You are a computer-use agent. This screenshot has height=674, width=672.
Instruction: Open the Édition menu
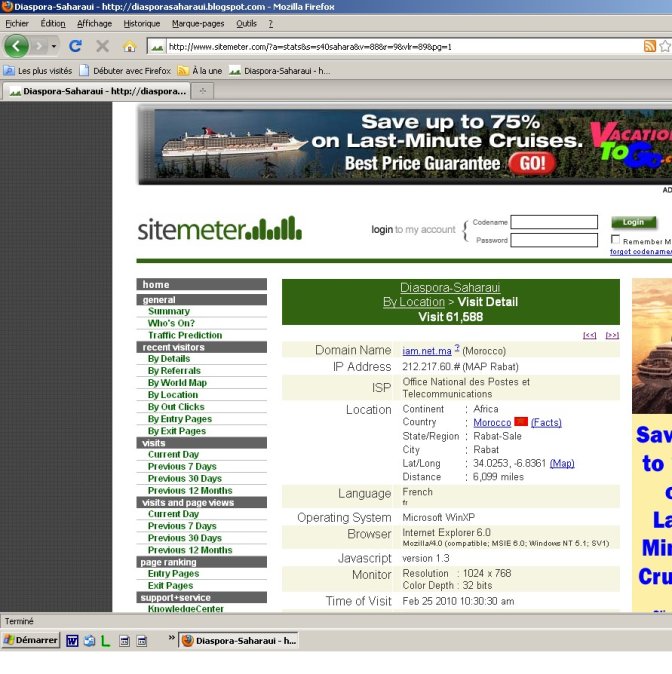pyautogui.click(x=53, y=24)
